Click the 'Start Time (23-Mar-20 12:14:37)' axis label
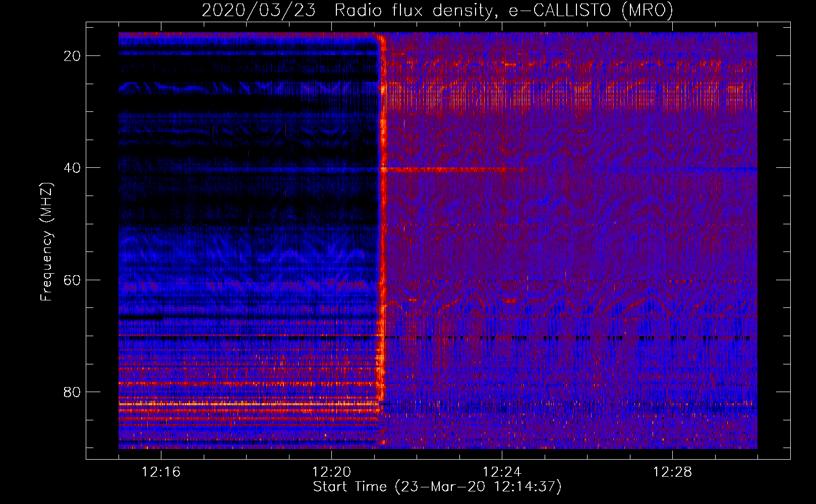 pos(437,487)
